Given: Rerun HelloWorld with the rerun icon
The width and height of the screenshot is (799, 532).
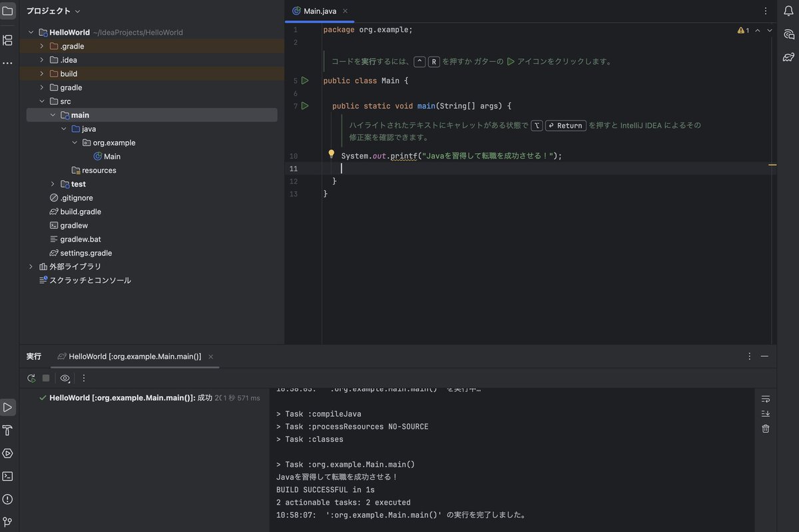Looking at the screenshot, I should point(31,378).
